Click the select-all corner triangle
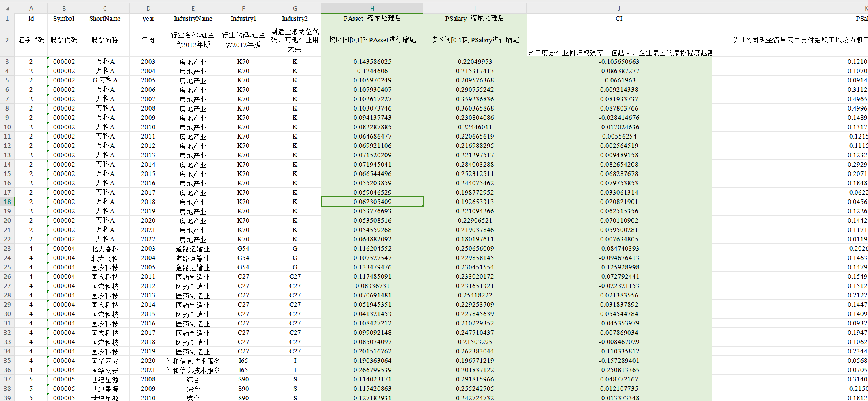Viewport: 868px width, 401px height. point(7,8)
